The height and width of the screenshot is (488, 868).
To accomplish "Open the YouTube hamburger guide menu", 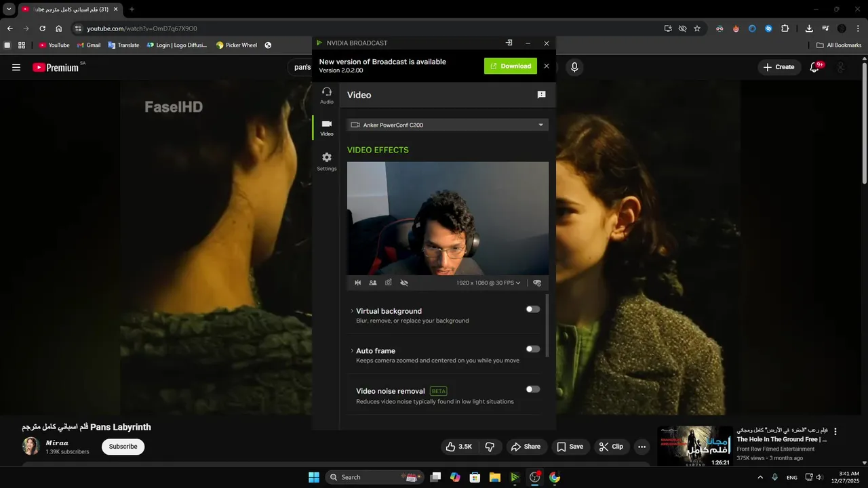I will pos(16,67).
